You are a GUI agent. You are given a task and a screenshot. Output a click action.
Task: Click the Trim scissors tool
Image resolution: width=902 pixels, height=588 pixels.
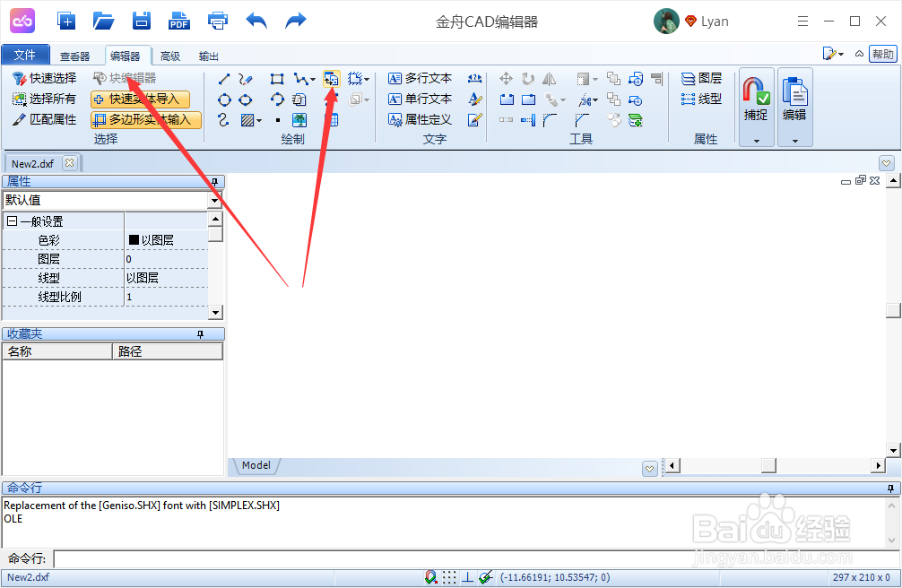(585, 100)
